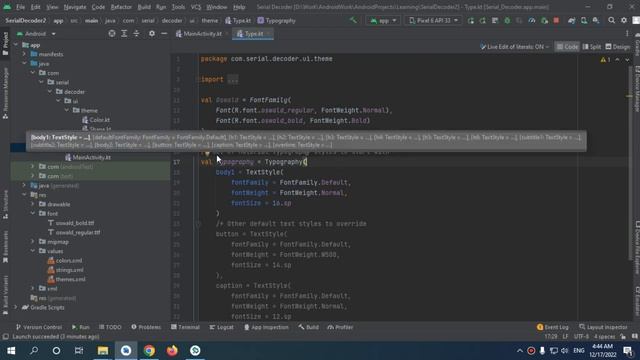This screenshot has width=640, height=360.
Task: Open the Build menu
Action: (x=144, y=7)
